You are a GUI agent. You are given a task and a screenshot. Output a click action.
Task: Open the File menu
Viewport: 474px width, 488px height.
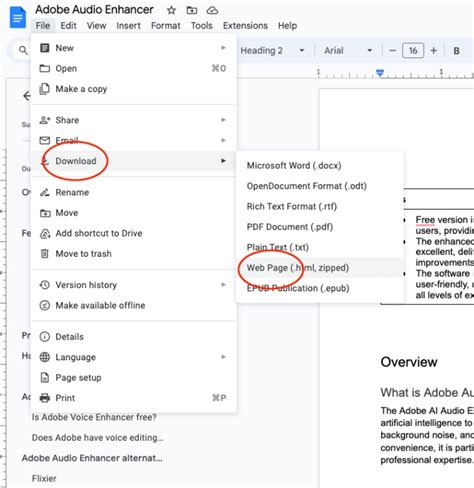(43, 26)
